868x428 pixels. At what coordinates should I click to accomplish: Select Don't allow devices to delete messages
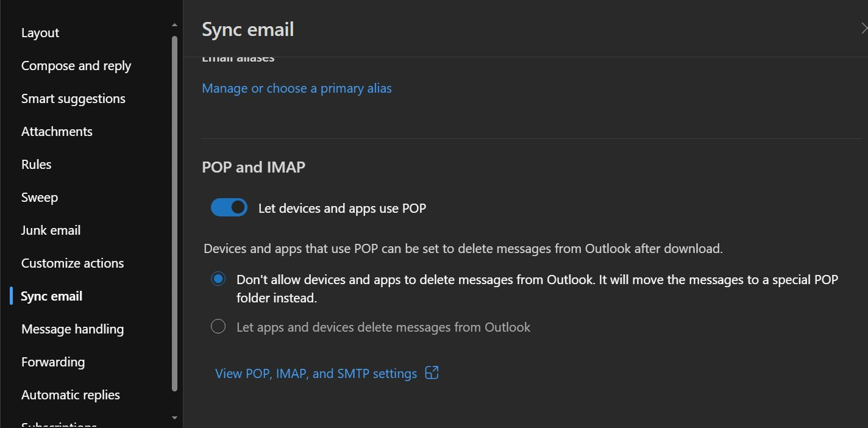pyautogui.click(x=218, y=279)
